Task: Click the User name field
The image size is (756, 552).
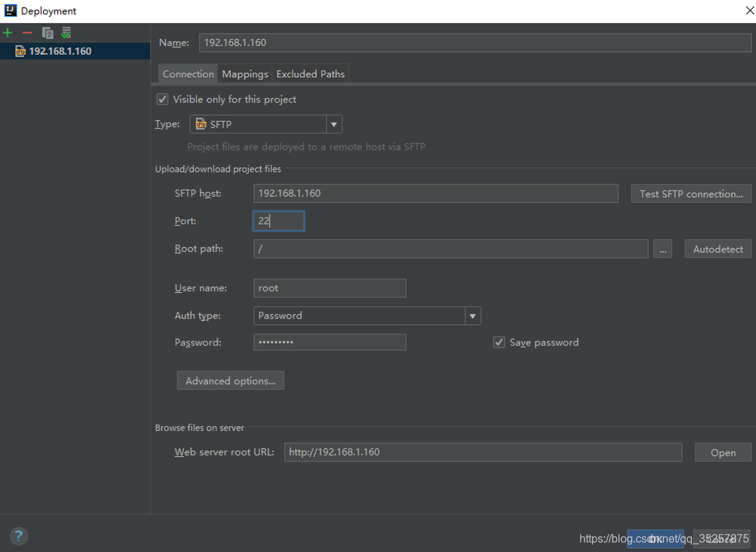Action: [330, 288]
